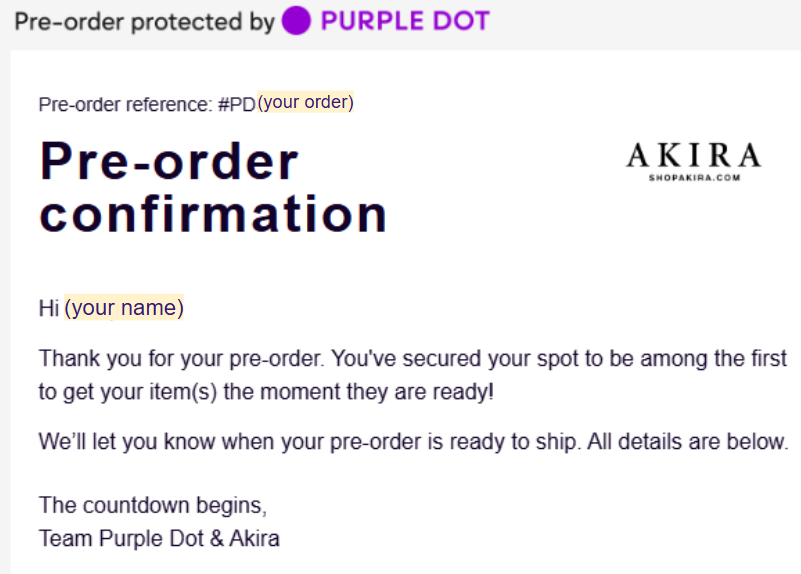801x574 pixels.
Task: Click the Pre-order reference #PD text
Action: 147,104
